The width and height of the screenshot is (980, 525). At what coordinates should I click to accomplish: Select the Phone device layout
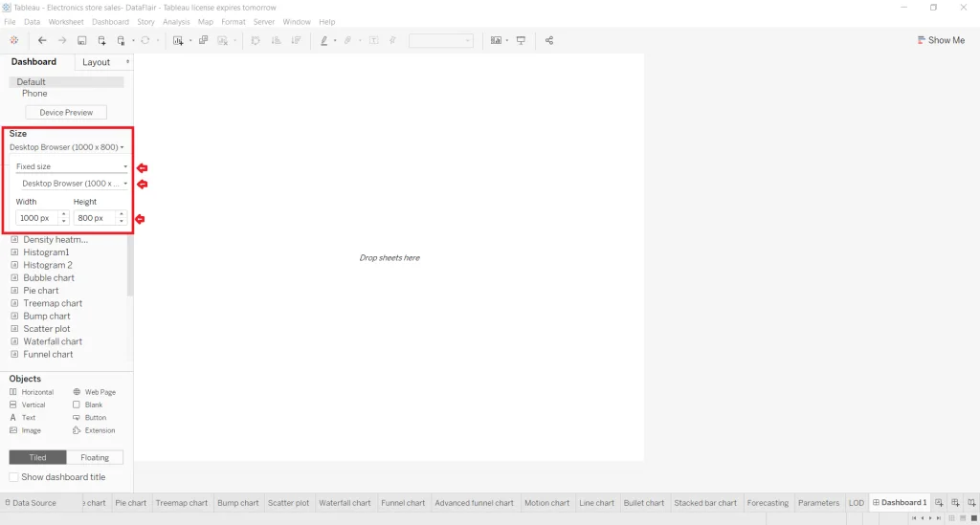pyautogui.click(x=34, y=94)
